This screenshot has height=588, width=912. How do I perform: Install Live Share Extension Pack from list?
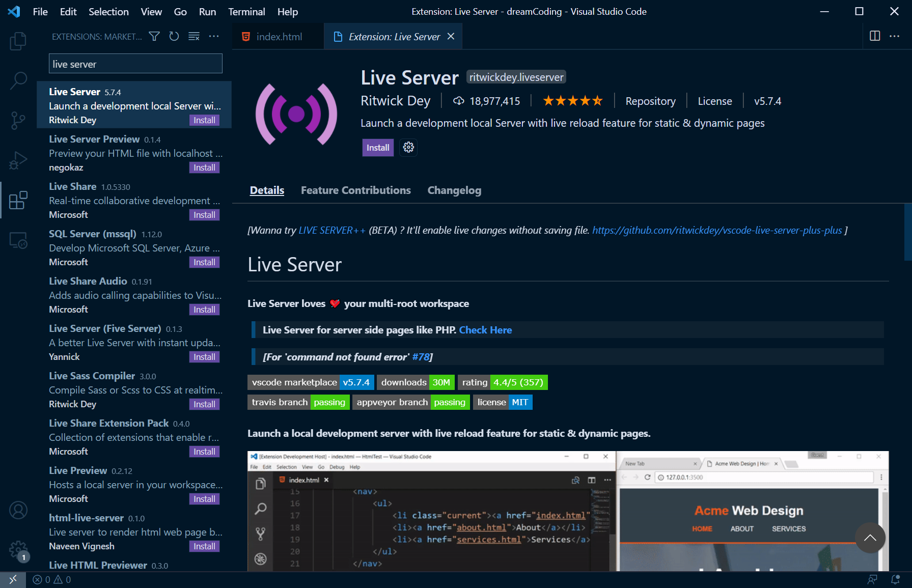[204, 452]
